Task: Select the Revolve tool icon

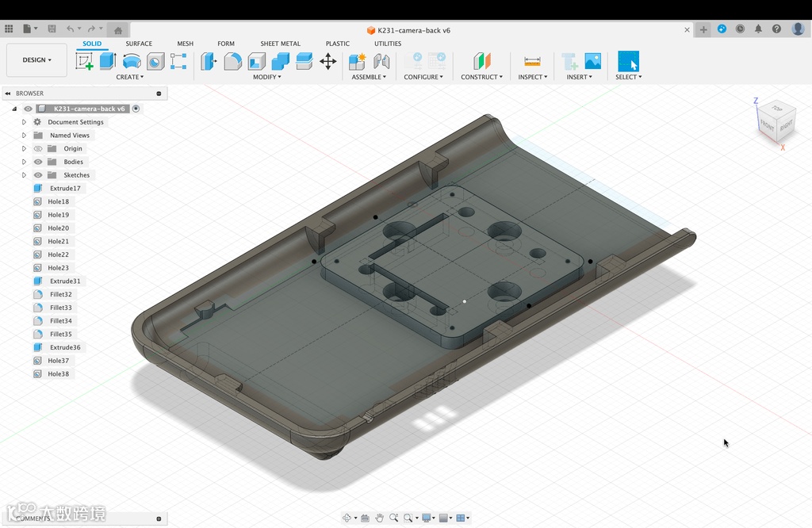Action: 132,61
